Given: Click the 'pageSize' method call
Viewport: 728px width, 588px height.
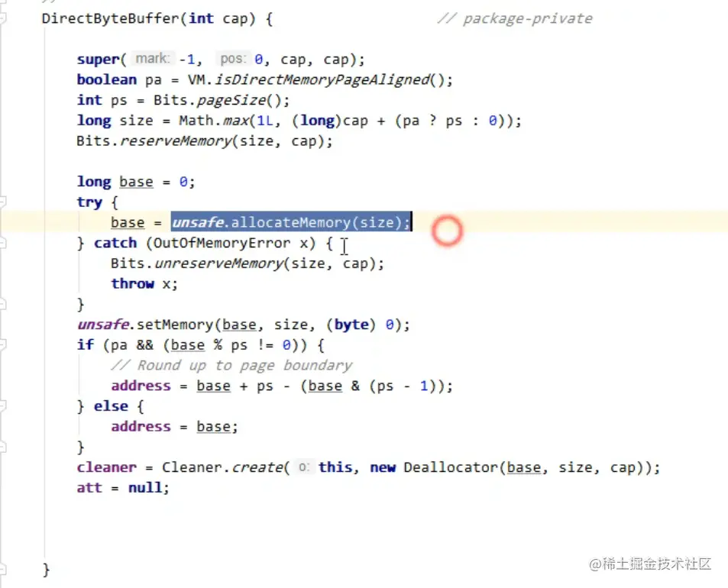Looking at the screenshot, I should click(231, 100).
